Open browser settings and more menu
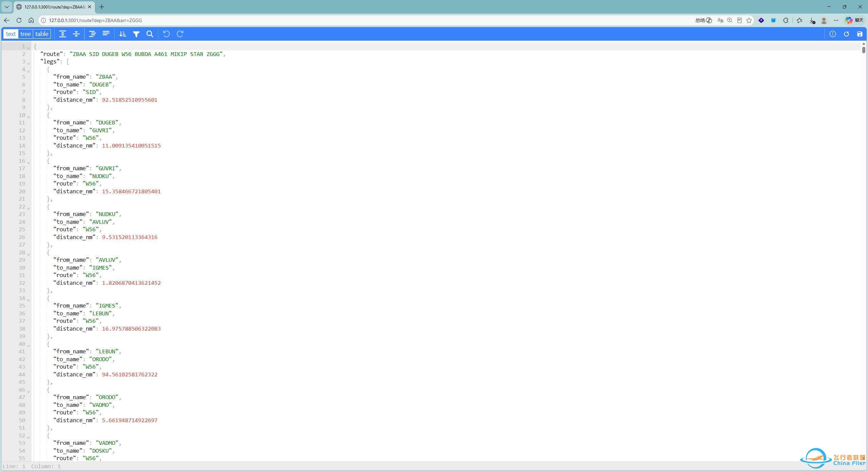 [x=836, y=20]
